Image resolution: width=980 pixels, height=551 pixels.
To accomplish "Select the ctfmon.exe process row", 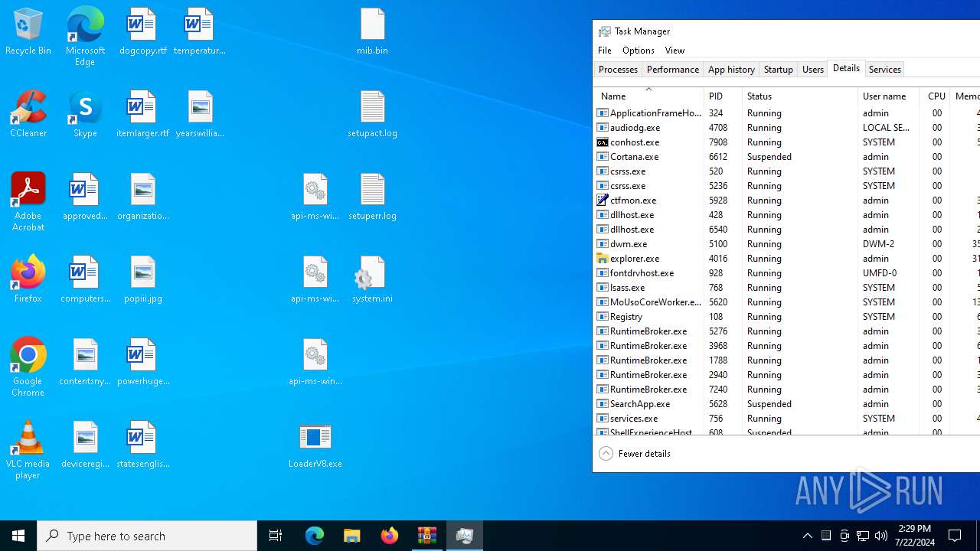I will pos(786,201).
